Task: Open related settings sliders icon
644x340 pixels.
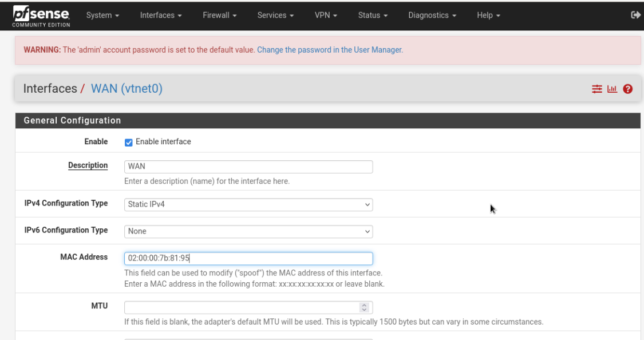Action: [x=597, y=89]
